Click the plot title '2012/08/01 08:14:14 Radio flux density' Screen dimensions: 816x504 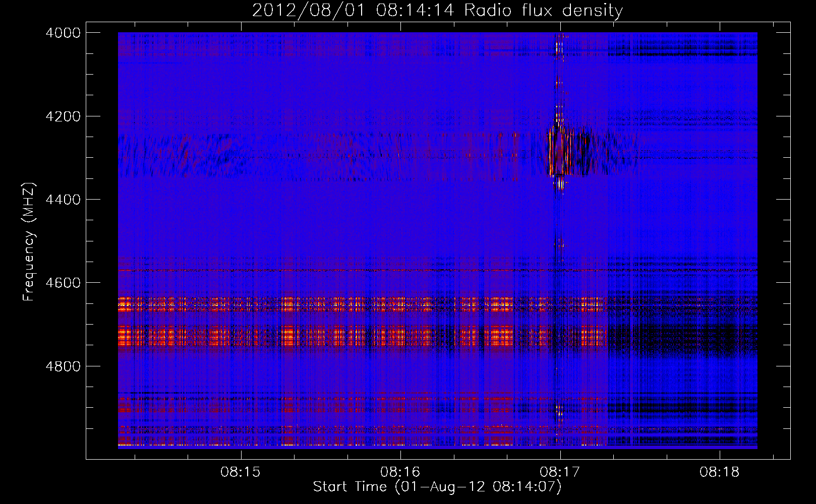click(x=437, y=10)
